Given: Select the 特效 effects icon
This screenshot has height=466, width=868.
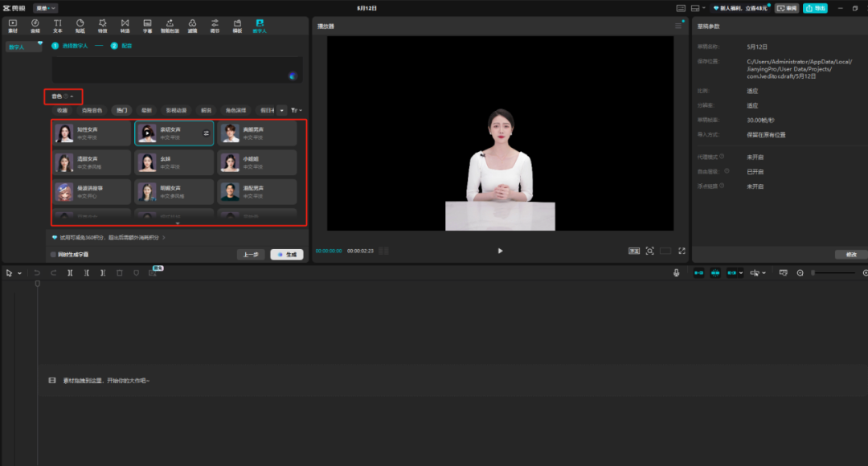Looking at the screenshot, I should tap(102, 26).
